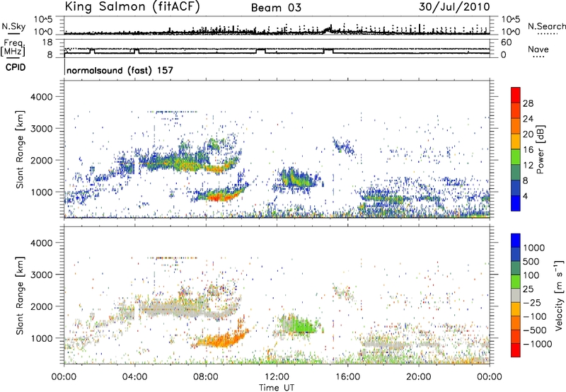Click the '1000' tick on velocity colorbar
The width and height of the screenshot is (566, 392).
tap(534, 248)
